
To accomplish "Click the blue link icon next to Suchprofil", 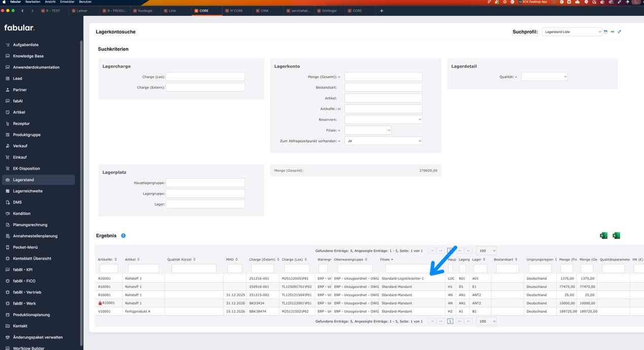I will pos(619,32).
